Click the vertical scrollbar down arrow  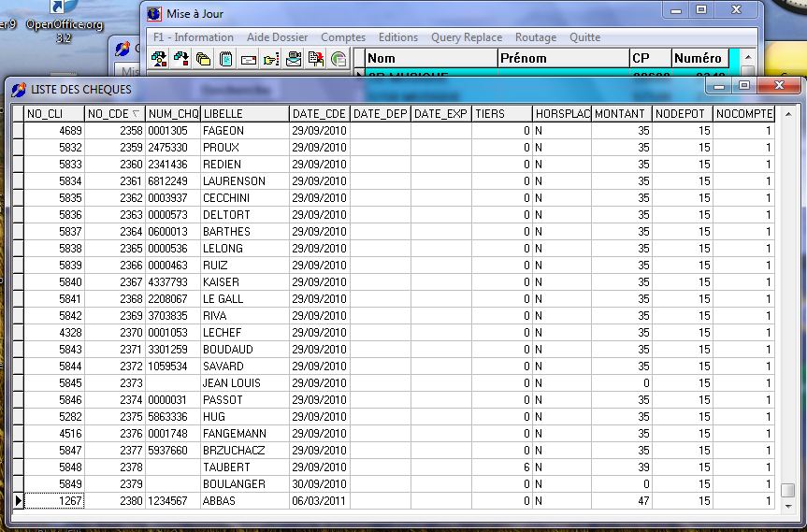pyautogui.click(x=788, y=505)
